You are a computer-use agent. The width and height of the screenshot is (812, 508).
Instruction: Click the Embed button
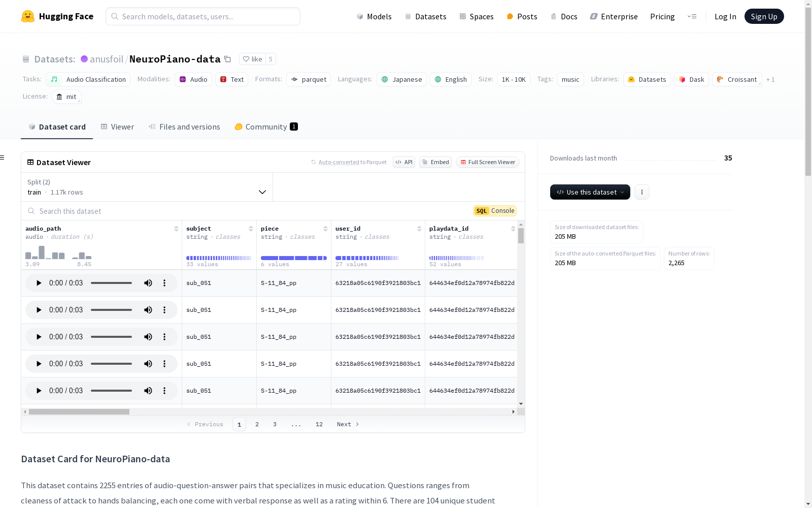(x=435, y=162)
